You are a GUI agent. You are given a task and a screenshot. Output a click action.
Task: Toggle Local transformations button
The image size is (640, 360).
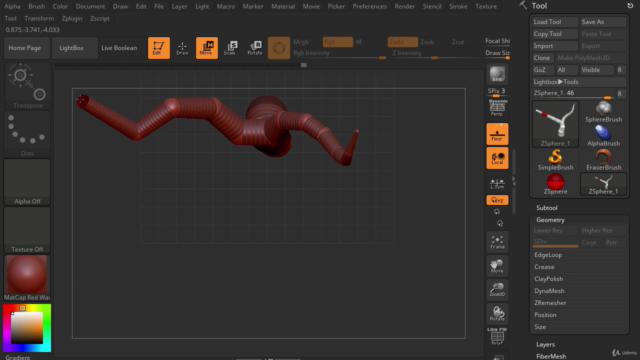click(497, 158)
